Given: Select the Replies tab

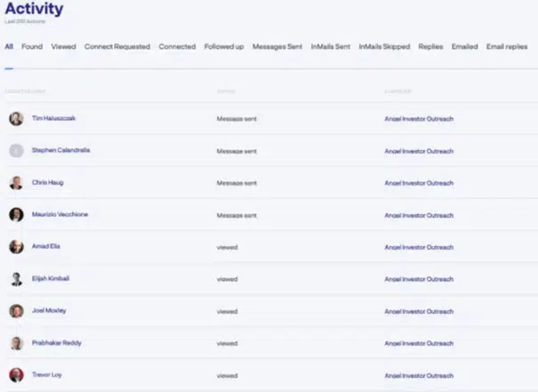Looking at the screenshot, I should 431,46.
